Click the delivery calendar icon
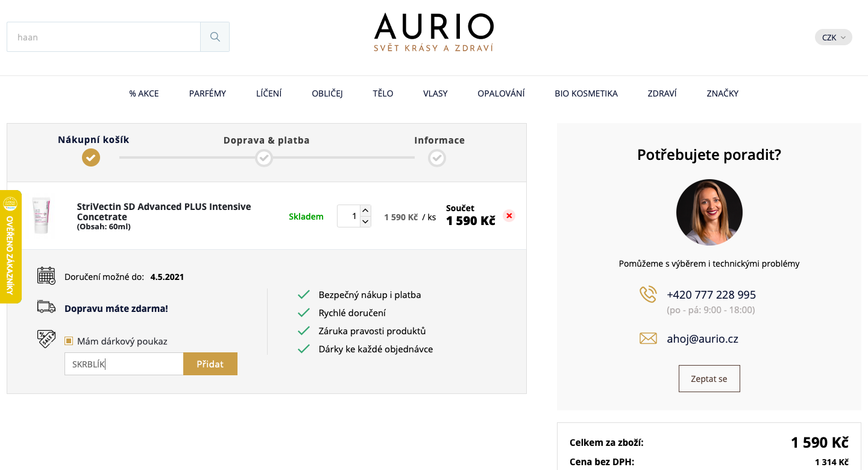The width and height of the screenshot is (868, 470). point(46,276)
